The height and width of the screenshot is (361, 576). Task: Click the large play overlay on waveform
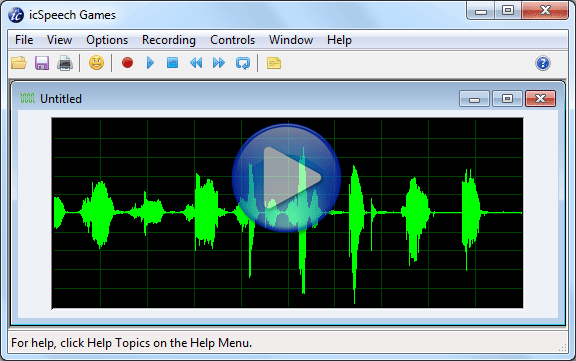287,178
